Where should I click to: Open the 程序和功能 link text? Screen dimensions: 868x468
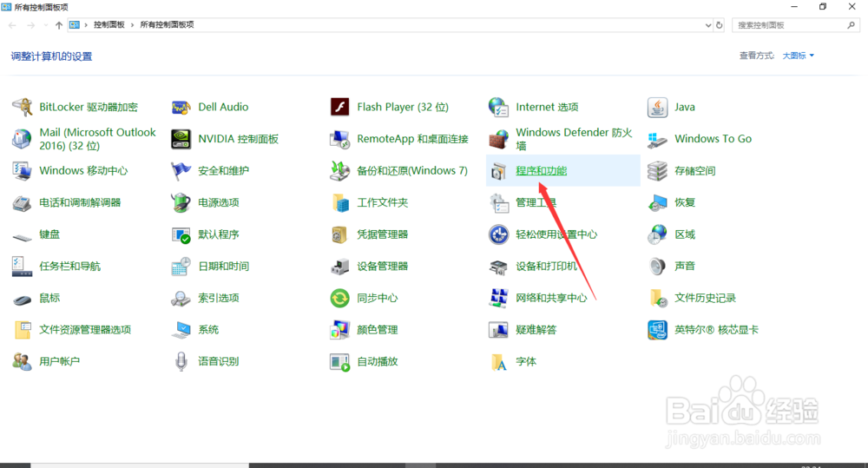tap(542, 170)
